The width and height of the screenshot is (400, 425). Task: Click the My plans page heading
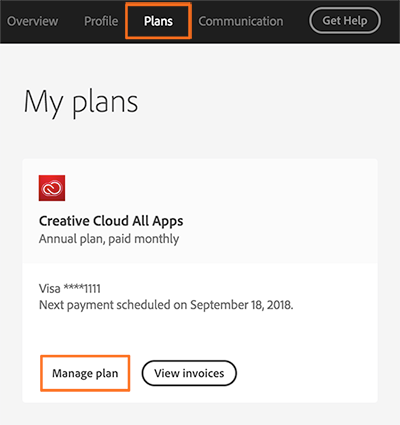point(81,102)
